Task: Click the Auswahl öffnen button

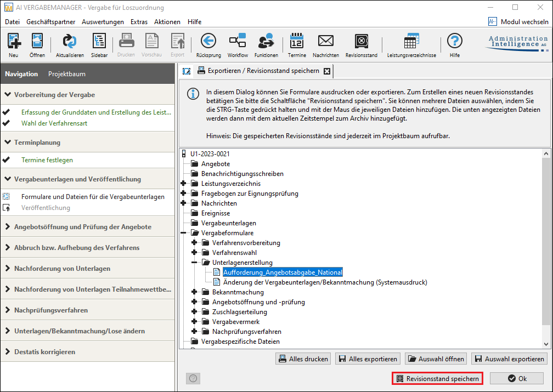Action: tap(436, 359)
